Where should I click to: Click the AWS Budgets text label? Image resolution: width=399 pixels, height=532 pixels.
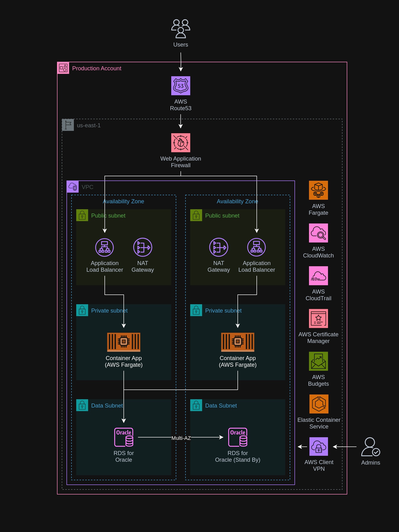tap(318, 380)
